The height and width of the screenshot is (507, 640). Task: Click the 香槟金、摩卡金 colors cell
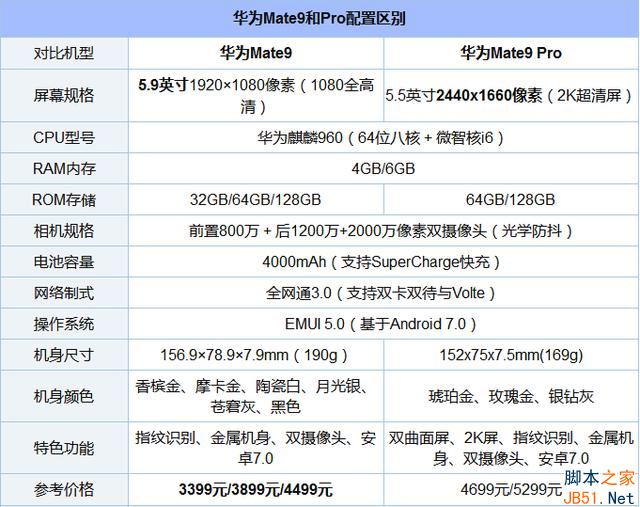coord(256,396)
